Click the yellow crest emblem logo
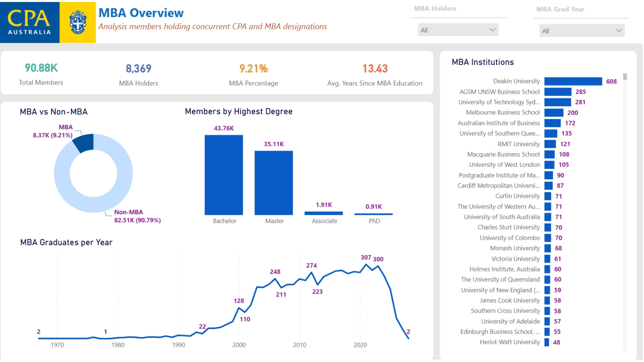 78,22
